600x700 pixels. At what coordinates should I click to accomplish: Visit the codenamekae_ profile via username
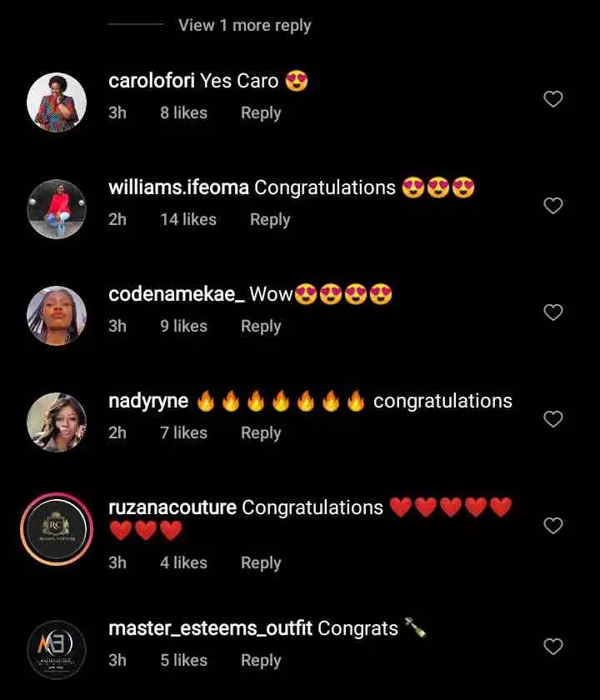coord(177,295)
